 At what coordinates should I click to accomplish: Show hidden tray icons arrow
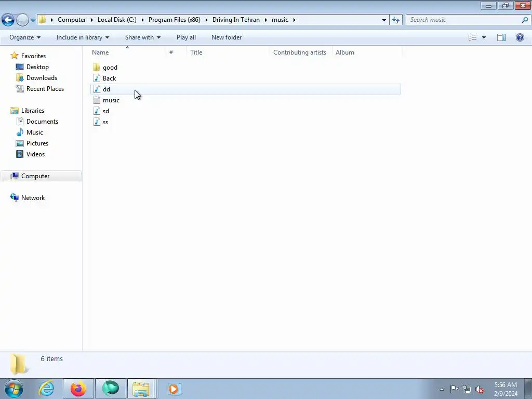click(x=442, y=389)
